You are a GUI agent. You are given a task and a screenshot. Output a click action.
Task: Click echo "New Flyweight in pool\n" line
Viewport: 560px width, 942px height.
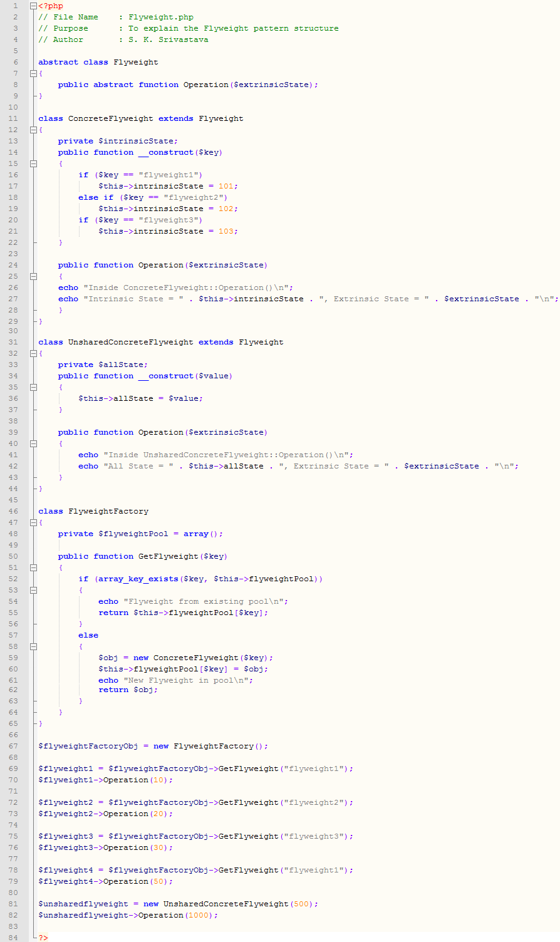tap(176, 680)
